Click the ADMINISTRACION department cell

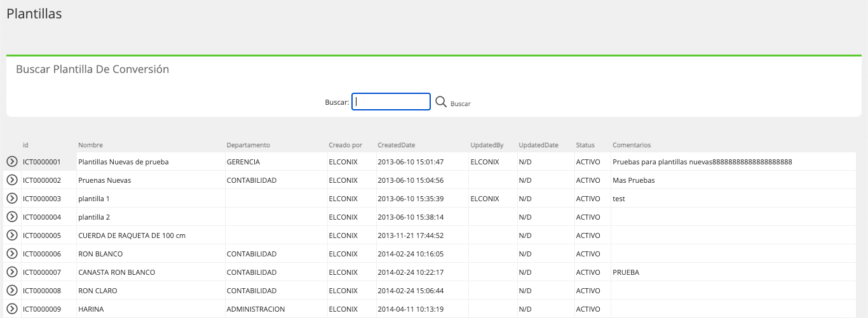click(x=276, y=309)
